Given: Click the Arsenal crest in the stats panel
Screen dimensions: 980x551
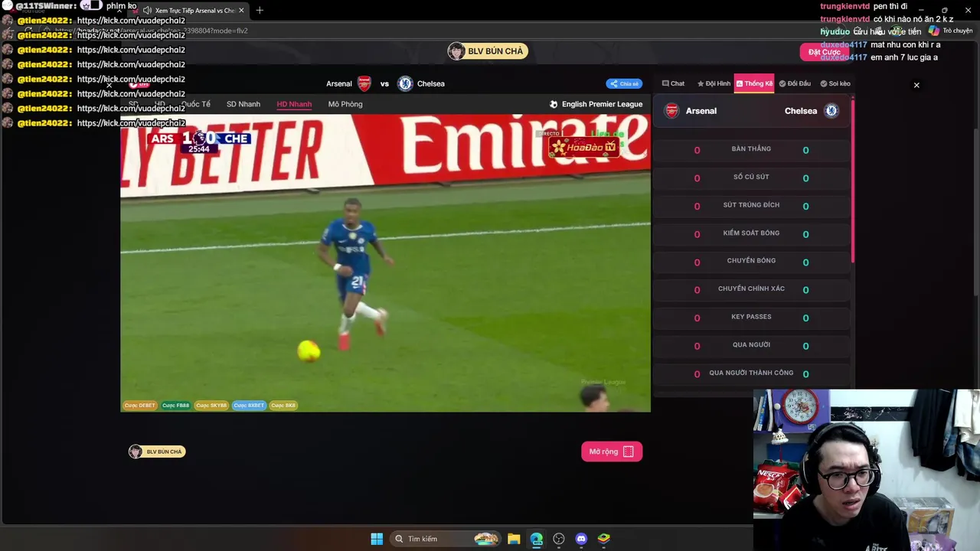Looking at the screenshot, I should [x=671, y=111].
